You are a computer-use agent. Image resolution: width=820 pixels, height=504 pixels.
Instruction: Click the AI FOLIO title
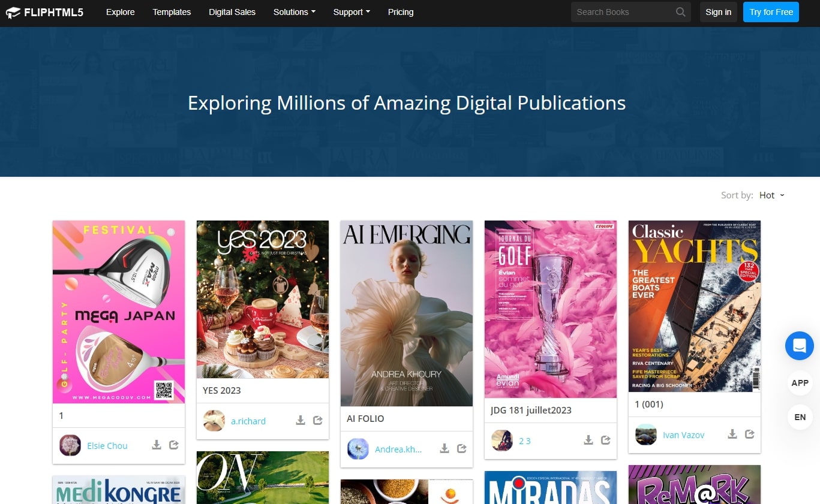[x=365, y=418]
